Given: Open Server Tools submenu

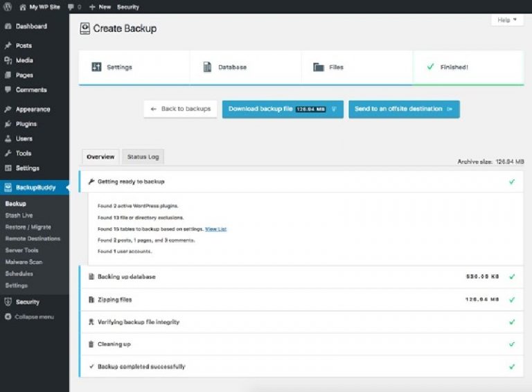Looking at the screenshot, I should pyautogui.click(x=21, y=250).
